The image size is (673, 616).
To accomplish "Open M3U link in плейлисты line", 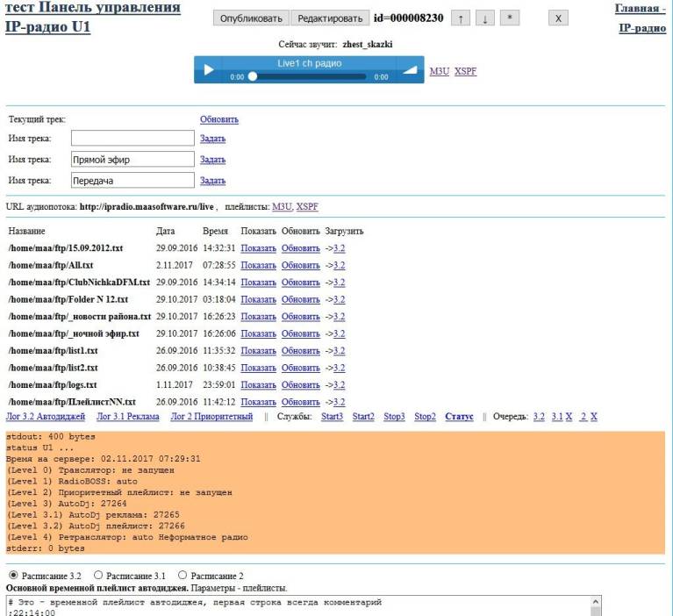I will click(x=282, y=206).
